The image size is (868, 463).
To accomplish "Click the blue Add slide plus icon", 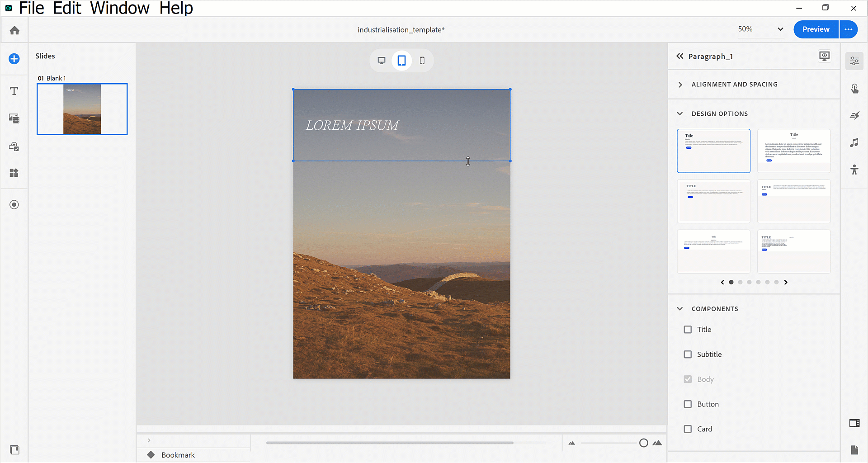I will (x=14, y=59).
